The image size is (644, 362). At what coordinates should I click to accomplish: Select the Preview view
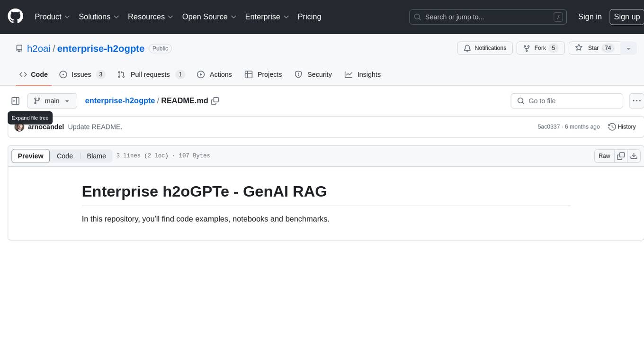(x=31, y=156)
